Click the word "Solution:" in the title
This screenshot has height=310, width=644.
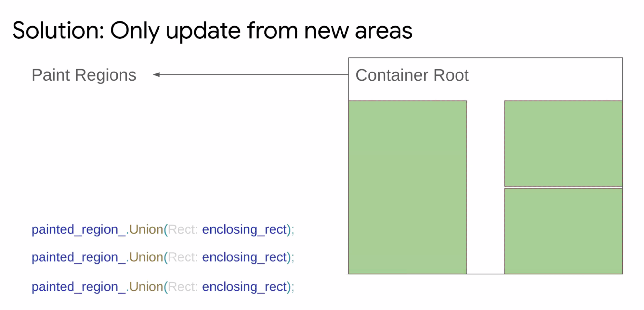pos(58,31)
